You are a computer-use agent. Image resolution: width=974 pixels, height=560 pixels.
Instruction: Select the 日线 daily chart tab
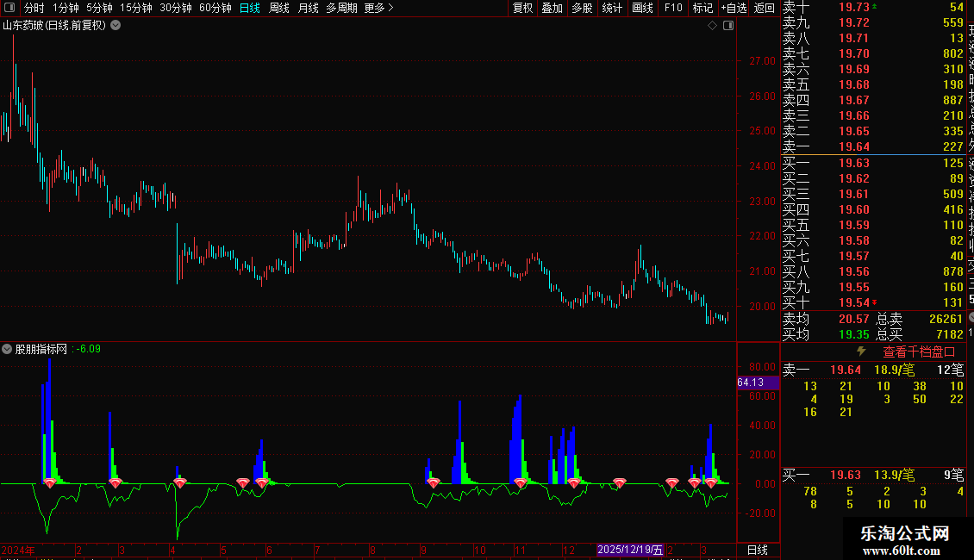(x=250, y=8)
